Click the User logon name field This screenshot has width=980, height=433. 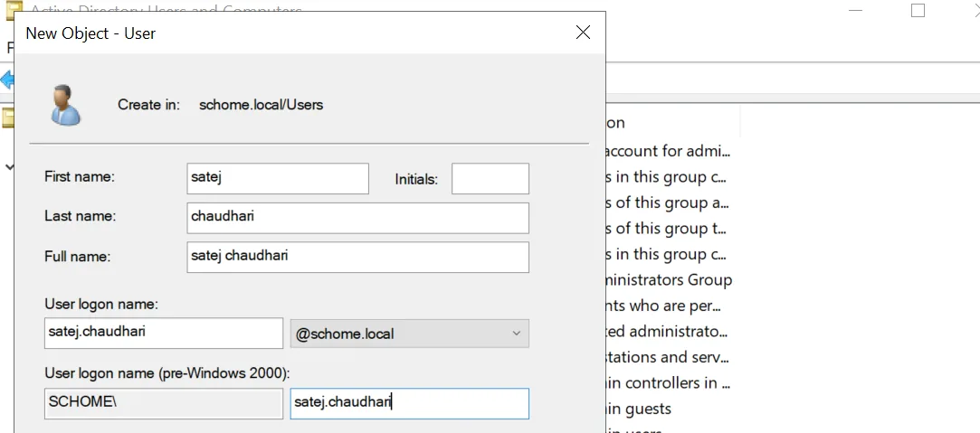[164, 334]
